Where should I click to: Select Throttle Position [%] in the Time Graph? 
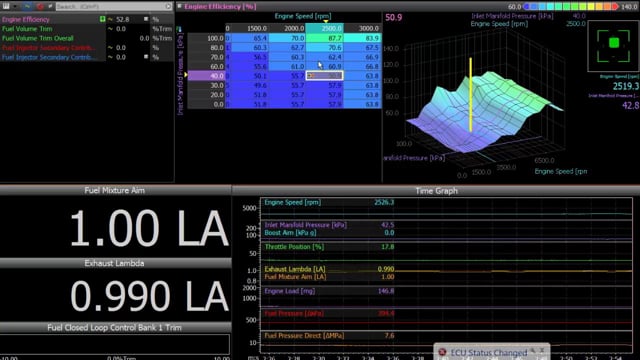tap(294, 247)
